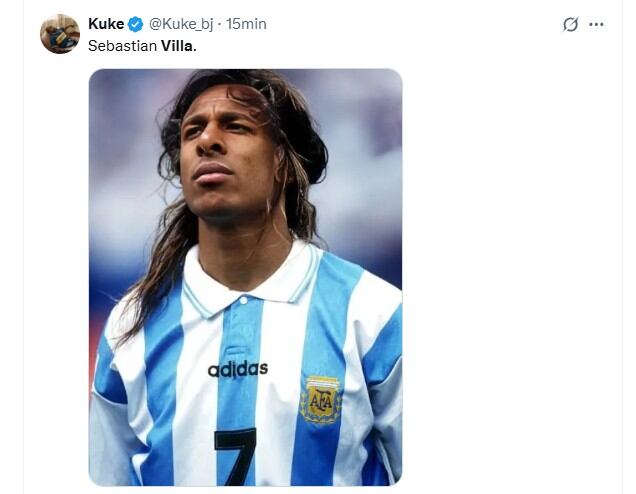Open Kuke's profile picture avatar

click(60, 34)
